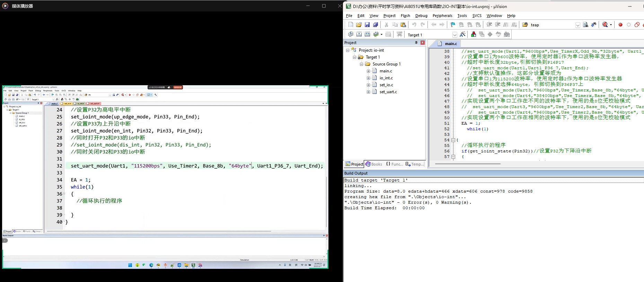Build target files icon
This screenshot has width=644, height=282.
(x=359, y=34)
